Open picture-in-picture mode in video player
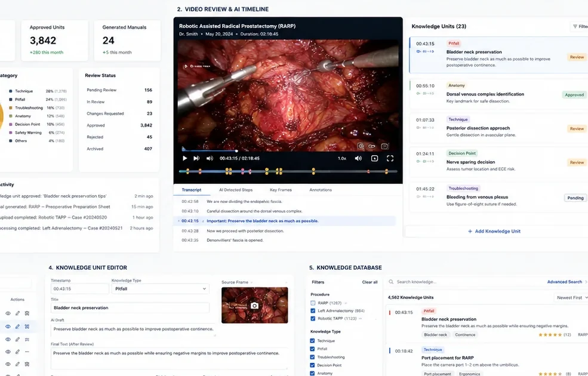 tap(374, 158)
